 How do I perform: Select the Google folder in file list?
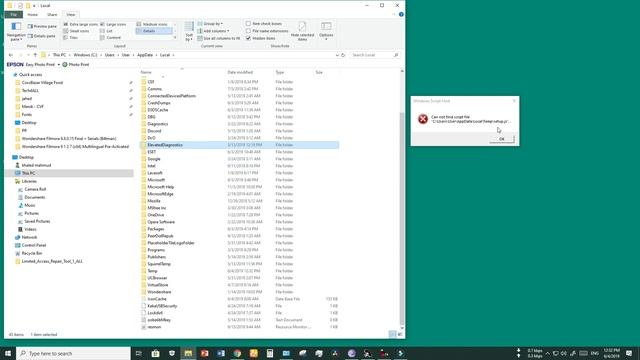coord(154,159)
